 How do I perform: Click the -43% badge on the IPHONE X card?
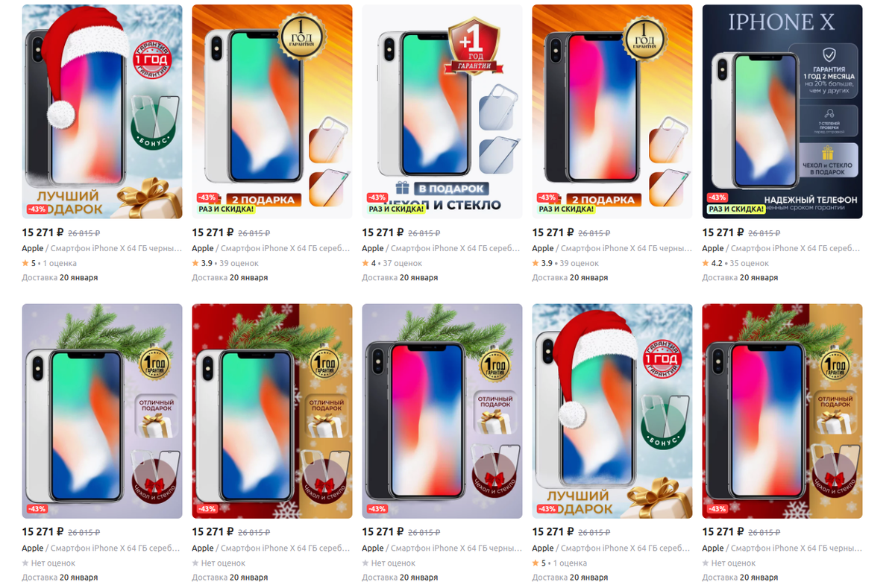point(717,197)
